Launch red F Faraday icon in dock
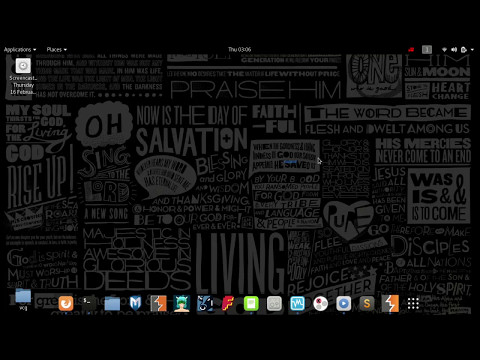The image size is (480, 360). point(228,304)
